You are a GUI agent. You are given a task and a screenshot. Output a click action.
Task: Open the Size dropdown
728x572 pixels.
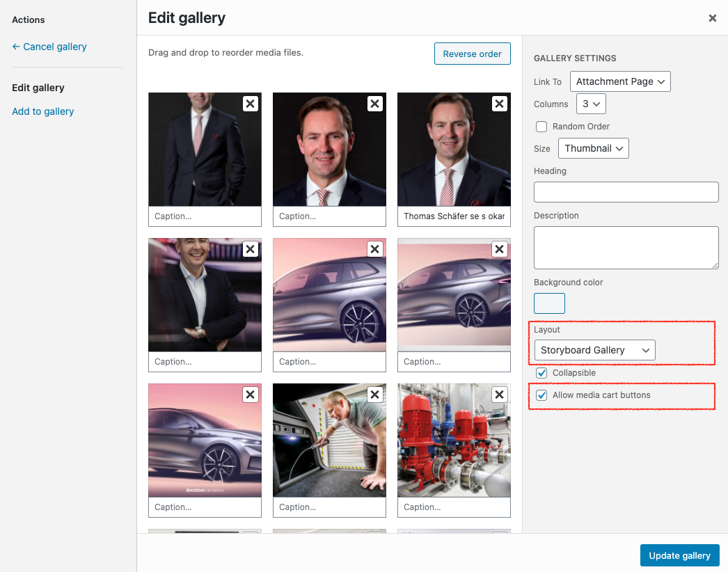coord(594,148)
